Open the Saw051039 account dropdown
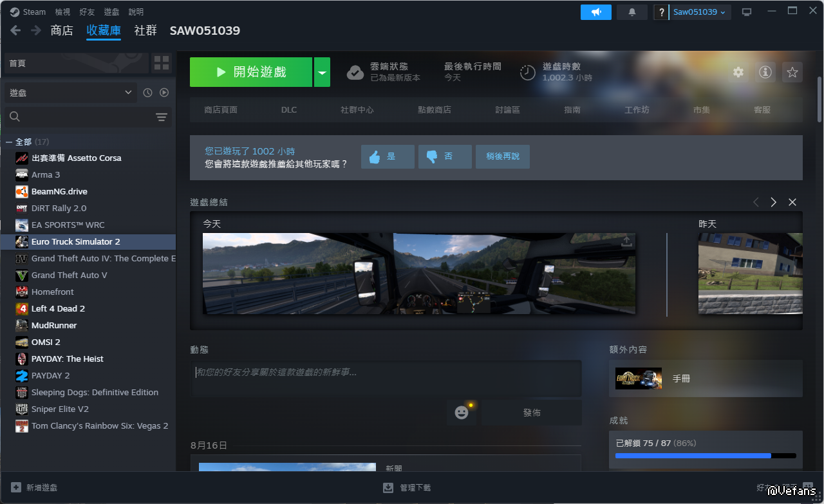The width and height of the screenshot is (824, 504). [x=700, y=12]
